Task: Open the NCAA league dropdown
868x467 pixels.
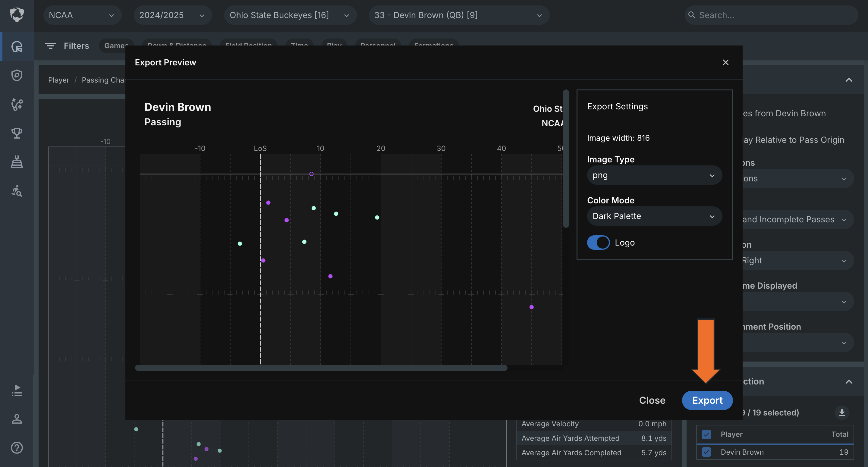Action: point(82,15)
